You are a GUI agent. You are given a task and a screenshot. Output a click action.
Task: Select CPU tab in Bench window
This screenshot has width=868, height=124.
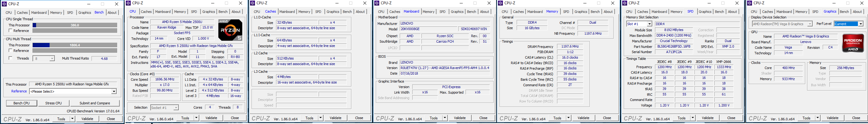(9, 13)
